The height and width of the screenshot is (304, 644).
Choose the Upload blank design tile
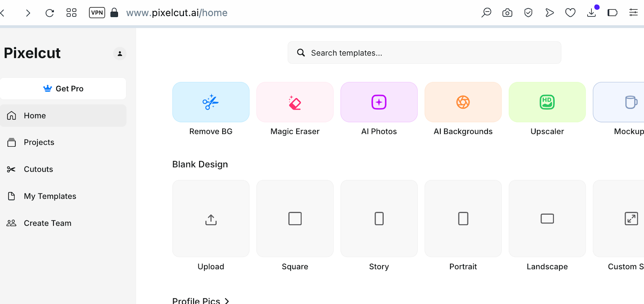211,218
